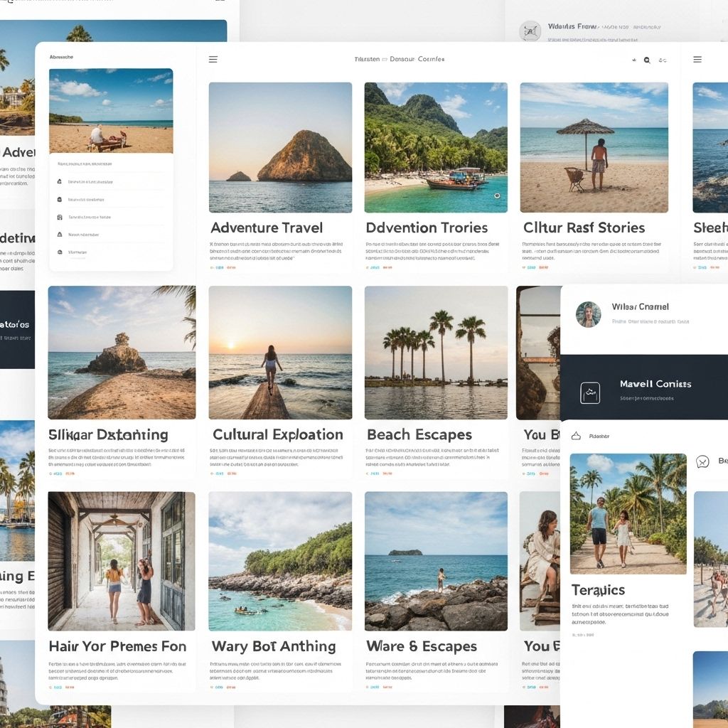The width and height of the screenshot is (728, 728).
Task: Click the header title text at top center
Action: pos(399,60)
